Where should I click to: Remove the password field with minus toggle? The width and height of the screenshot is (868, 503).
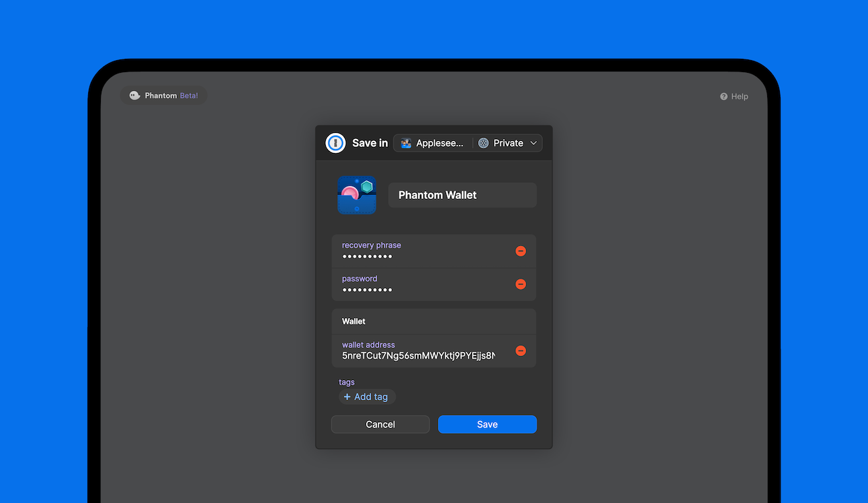click(x=521, y=284)
